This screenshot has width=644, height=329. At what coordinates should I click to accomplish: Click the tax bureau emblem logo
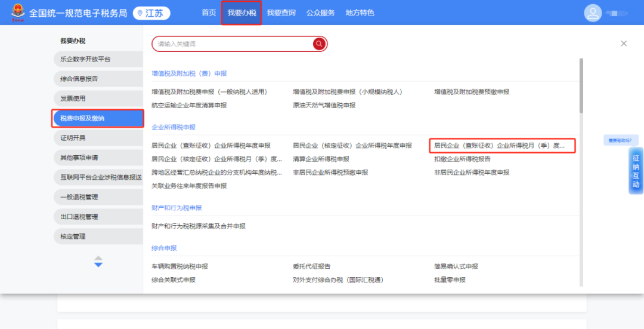[x=17, y=13]
